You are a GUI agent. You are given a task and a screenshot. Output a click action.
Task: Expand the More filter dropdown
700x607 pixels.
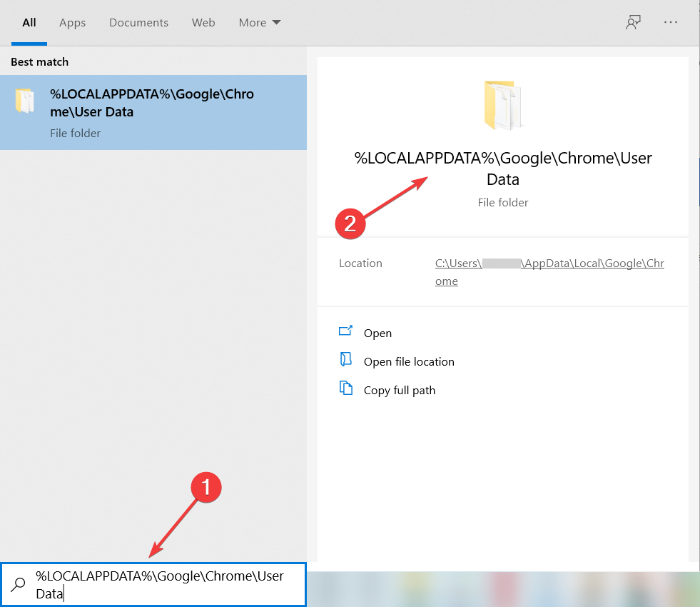(259, 23)
